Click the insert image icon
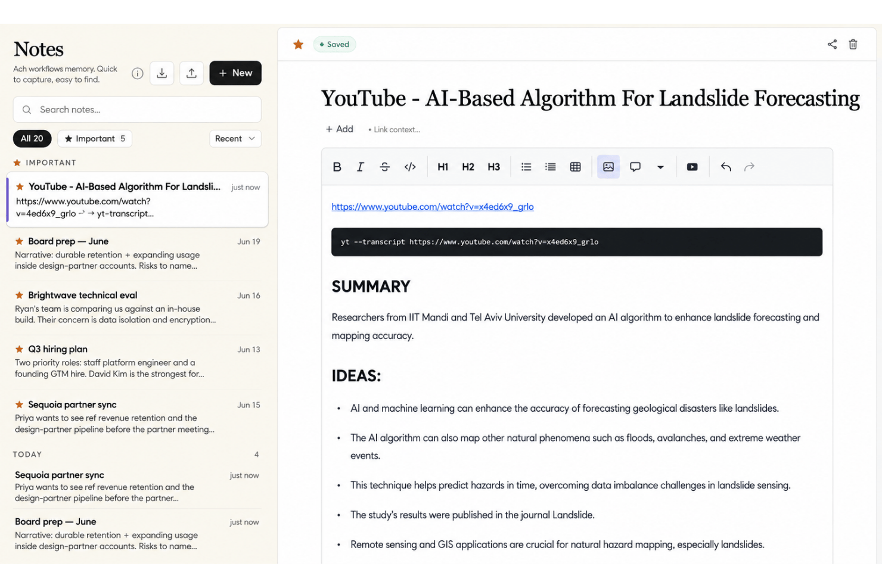882x588 pixels. [x=608, y=167]
